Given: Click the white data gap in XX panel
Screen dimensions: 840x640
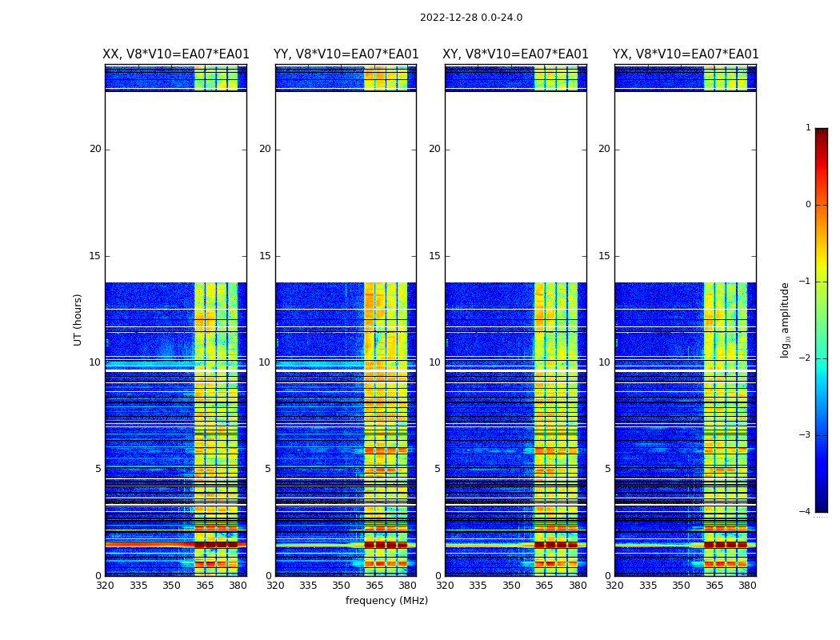Looking at the screenshot, I should click(175, 186).
